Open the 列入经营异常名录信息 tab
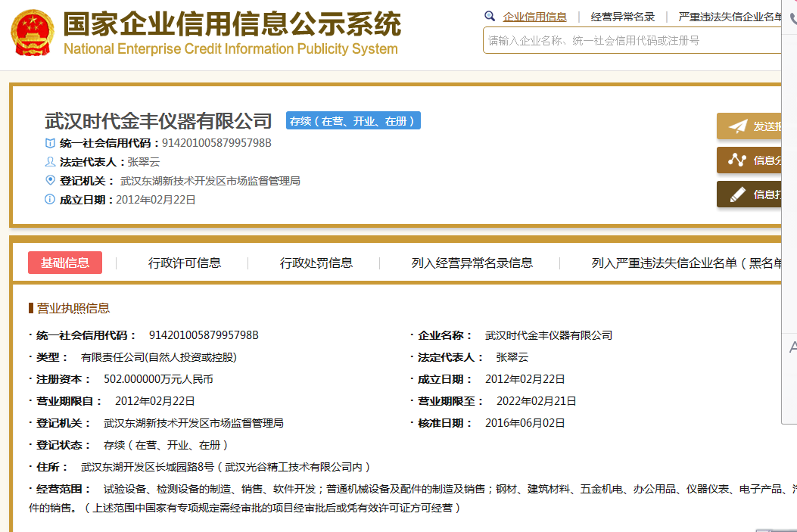 pos(472,263)
